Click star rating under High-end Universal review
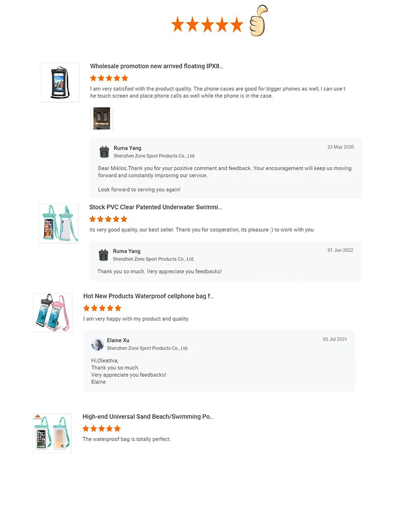 (x=102, y=428)
